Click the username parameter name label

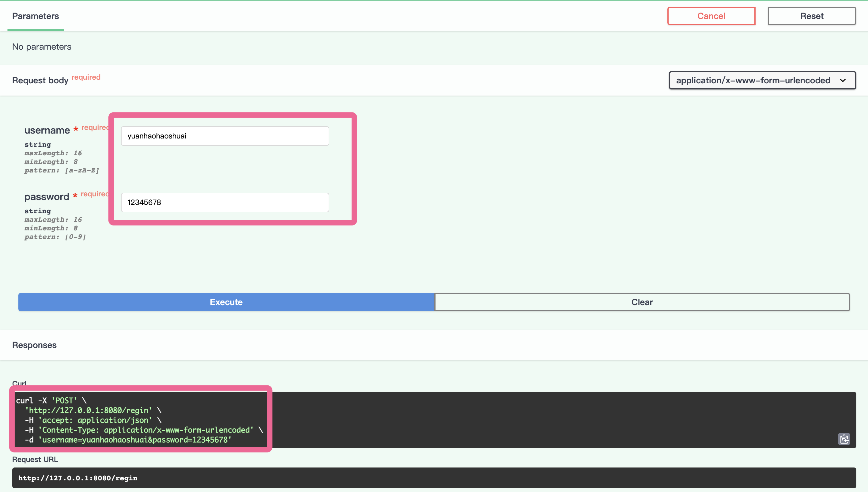pos(47,130)
